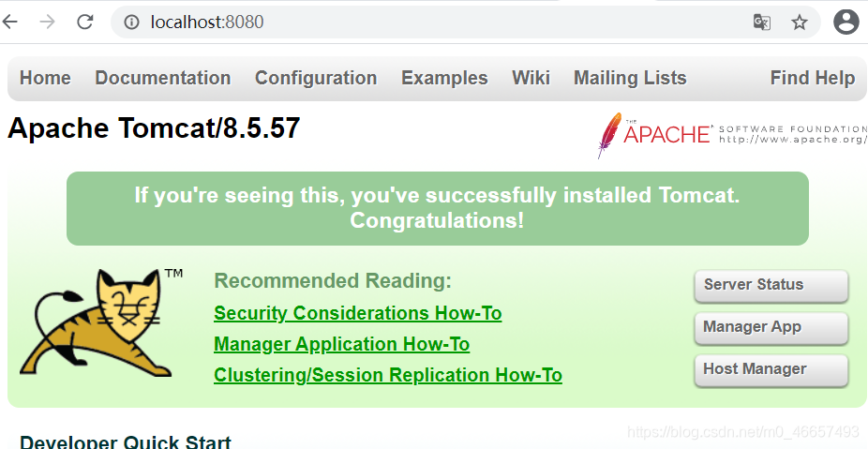Open the Home nav item
The image size is (868, 449).
45,78
